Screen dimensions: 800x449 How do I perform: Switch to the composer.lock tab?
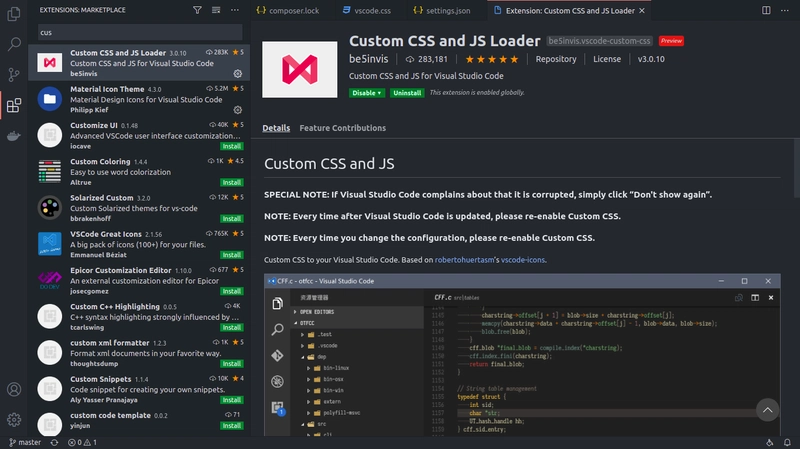point(288,10)
